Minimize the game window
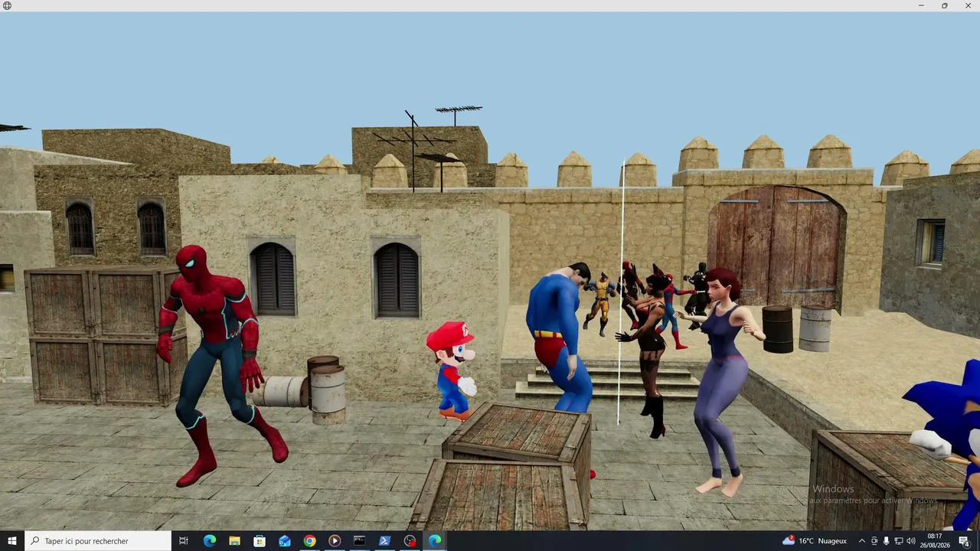The image size is (980, 551). coord(922,5)
